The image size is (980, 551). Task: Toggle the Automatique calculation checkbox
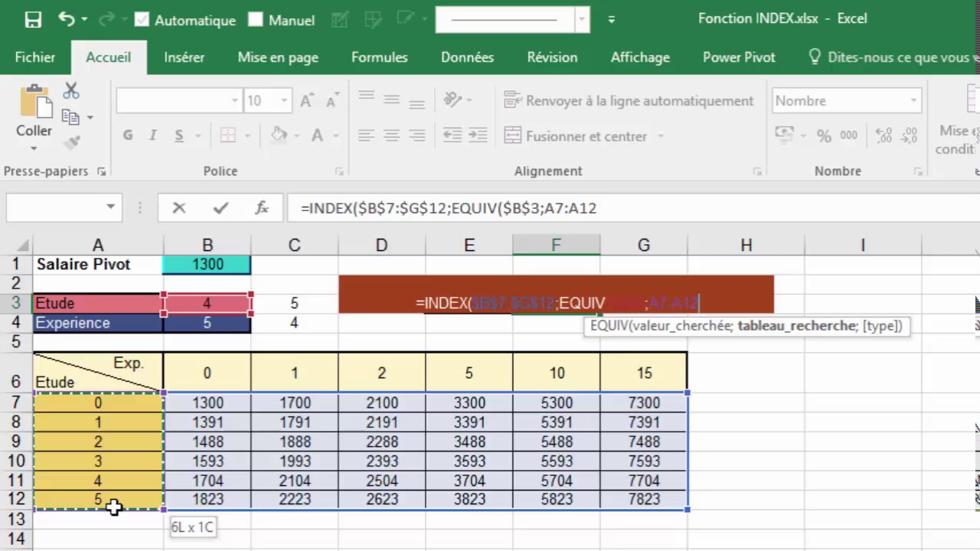142,20
